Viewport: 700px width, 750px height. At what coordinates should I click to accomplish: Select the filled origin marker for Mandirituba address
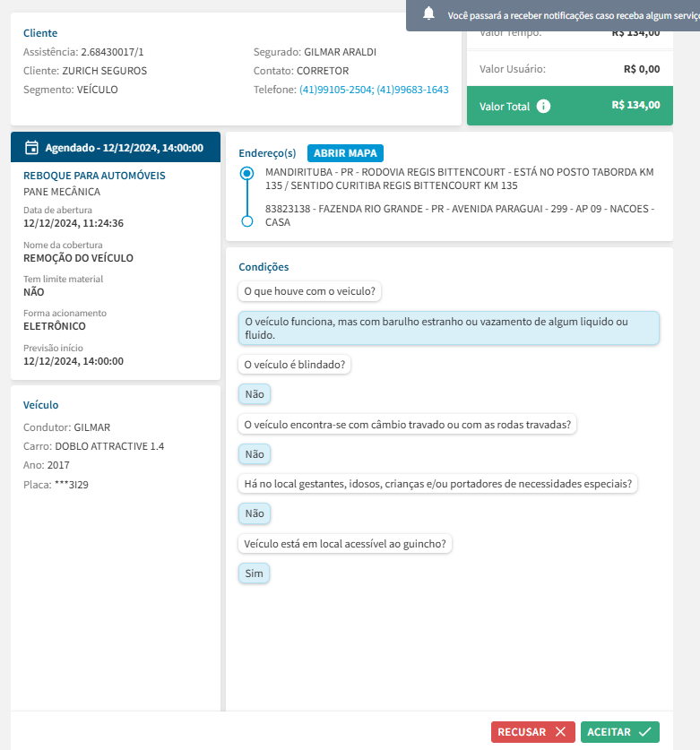point(247,173)
